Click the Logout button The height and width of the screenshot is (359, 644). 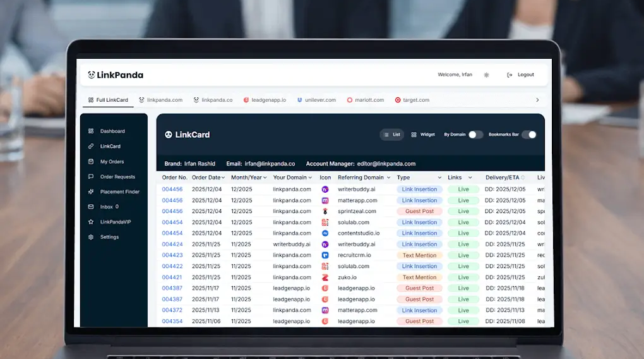(521, 75)
